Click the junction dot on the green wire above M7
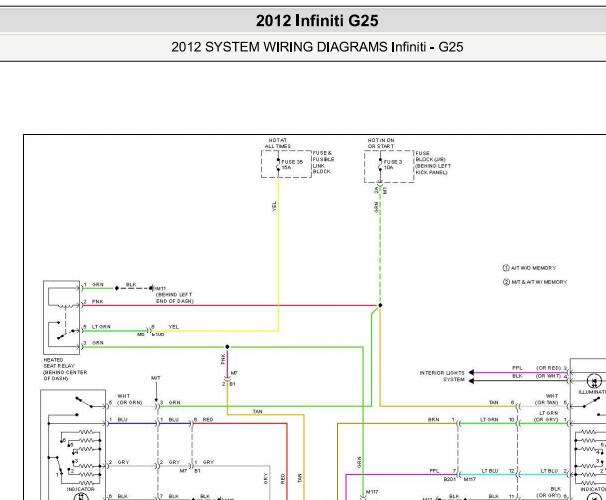Screen dimensions: 606x500 227,347
